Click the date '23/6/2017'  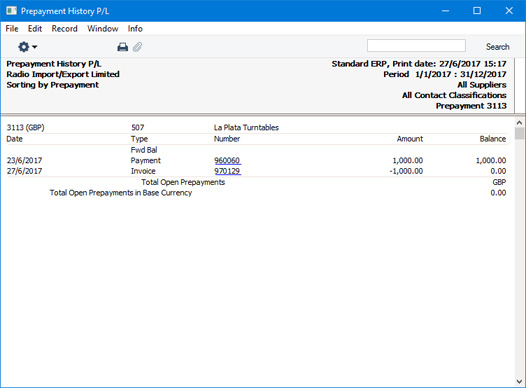click(24, 160)
